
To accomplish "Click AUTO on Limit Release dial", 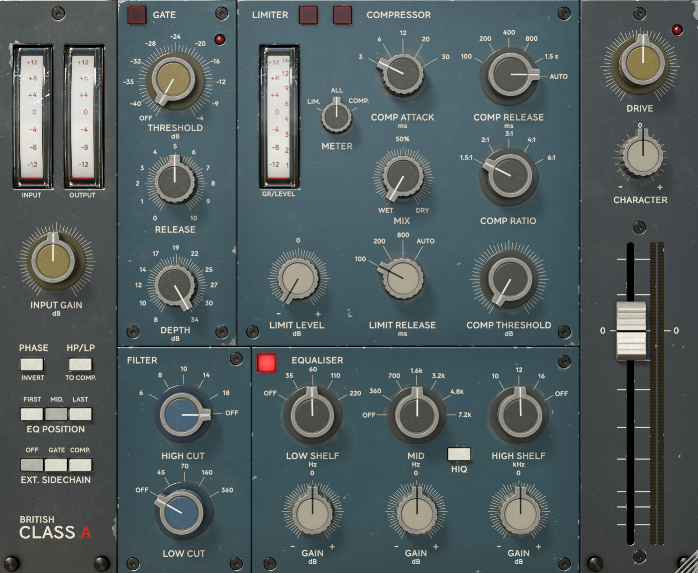I will pyautogui.click(x=425, y=241).
